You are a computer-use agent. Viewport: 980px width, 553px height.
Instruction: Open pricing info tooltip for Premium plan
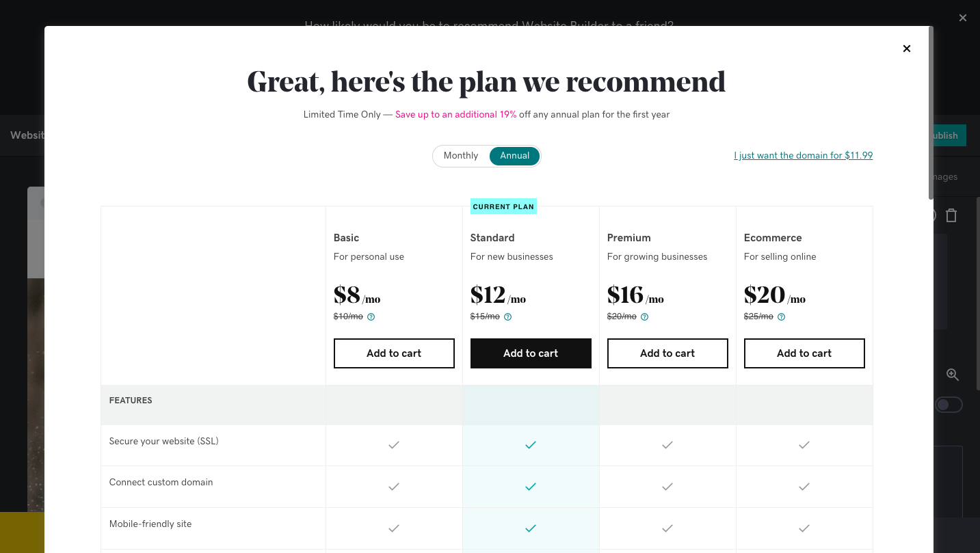(x=644, y=316)
